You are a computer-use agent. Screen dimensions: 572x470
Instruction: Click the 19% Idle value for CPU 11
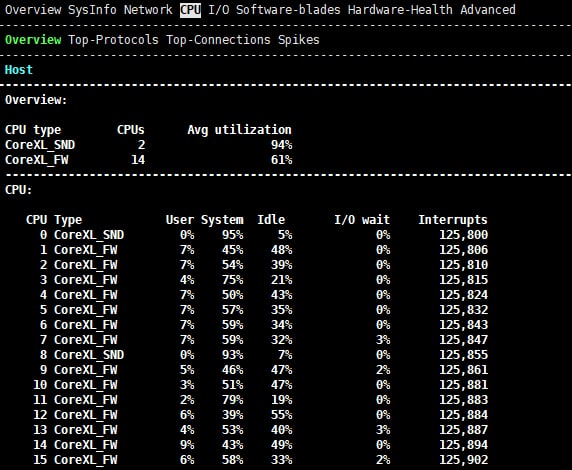click(281, 400)
